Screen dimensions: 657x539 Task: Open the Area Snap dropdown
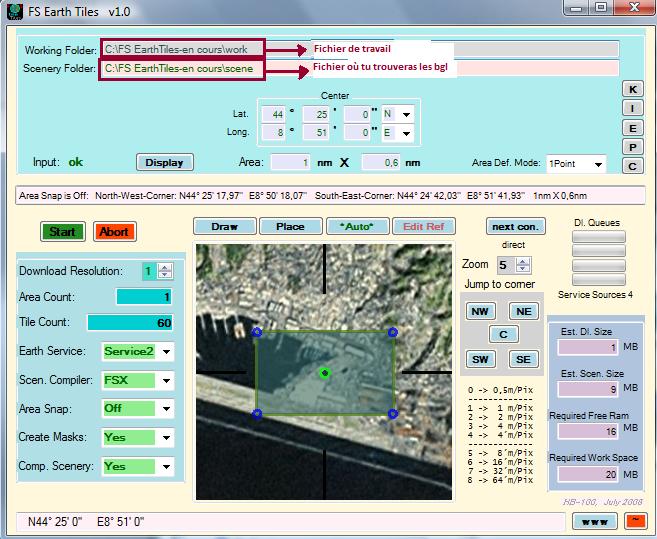tap(166, 409)
